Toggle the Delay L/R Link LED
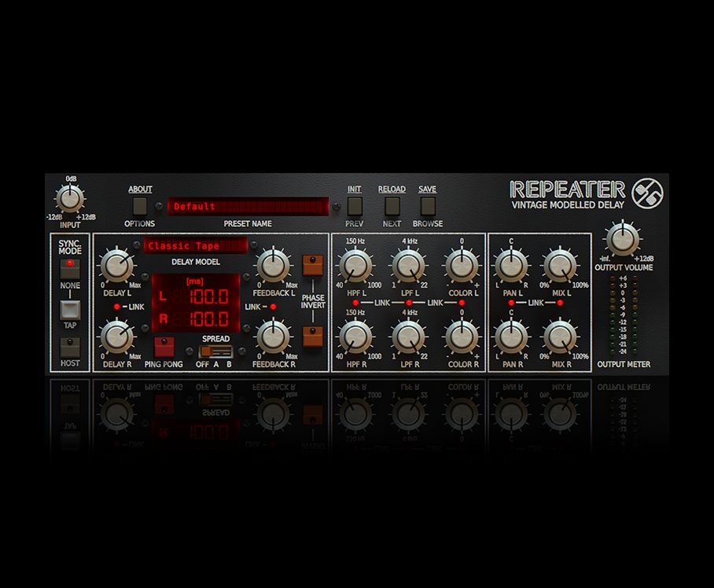This screenshot has width=714, height=588. tap(117, 306)
